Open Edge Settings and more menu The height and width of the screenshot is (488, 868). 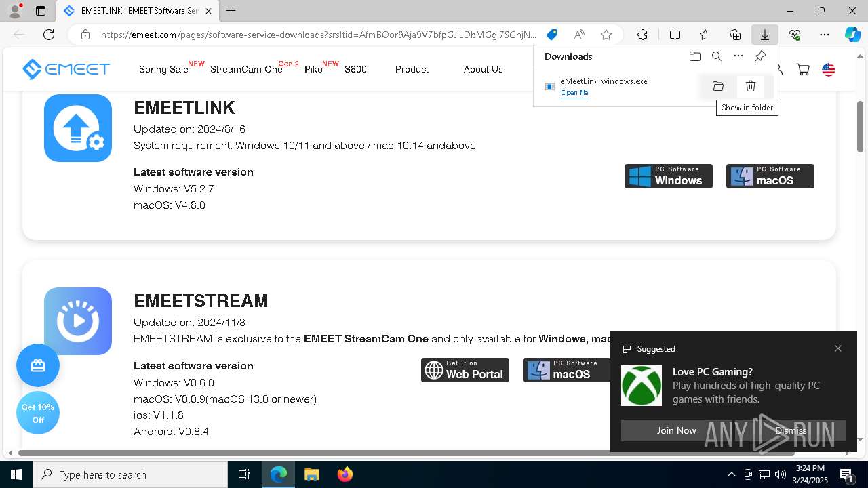pos(825,35)
